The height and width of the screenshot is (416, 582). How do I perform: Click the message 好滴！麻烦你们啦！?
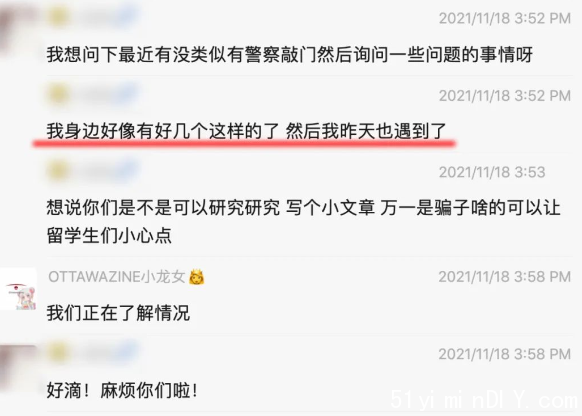(x=122, y=390)
